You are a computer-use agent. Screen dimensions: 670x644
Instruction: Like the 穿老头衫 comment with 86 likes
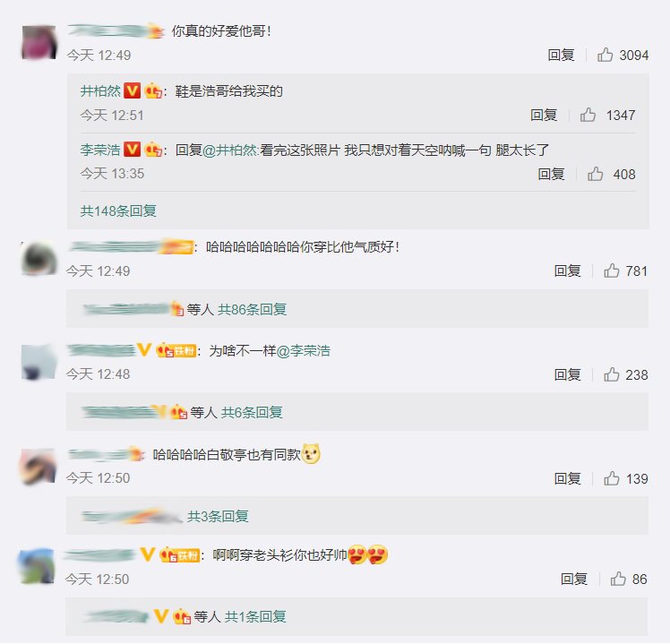[618, 579]
